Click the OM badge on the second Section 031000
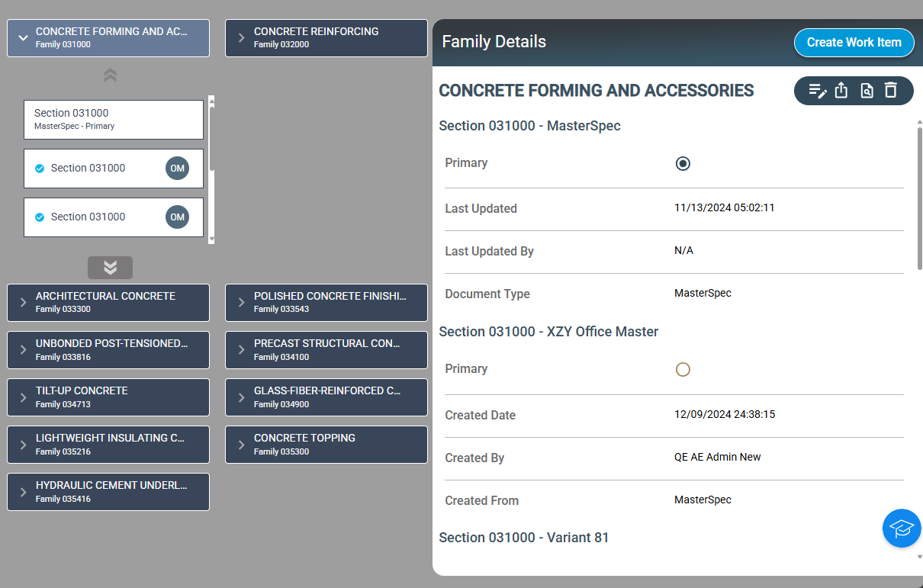The height and width of the screenshot is (588, 923). pos(177,217)
